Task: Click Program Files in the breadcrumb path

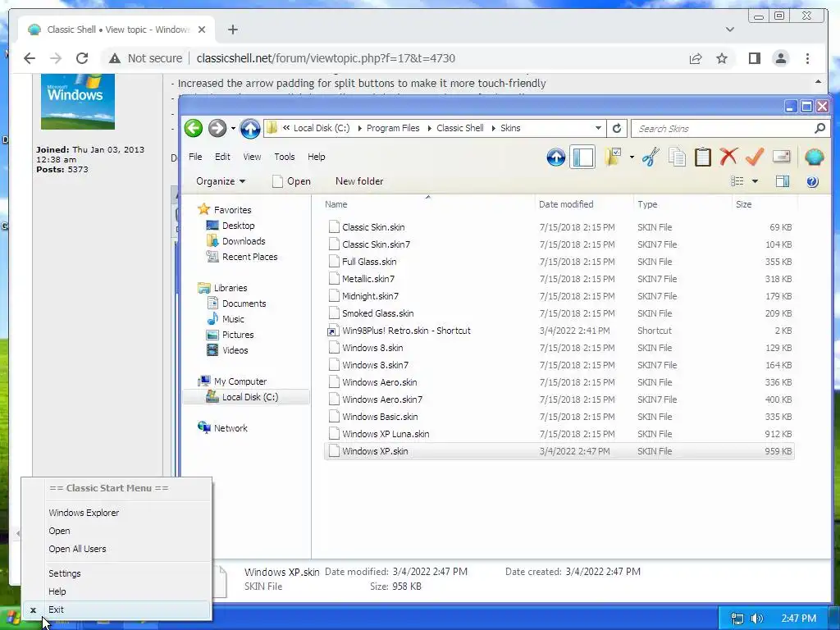Action: click(x=393, y=128)
